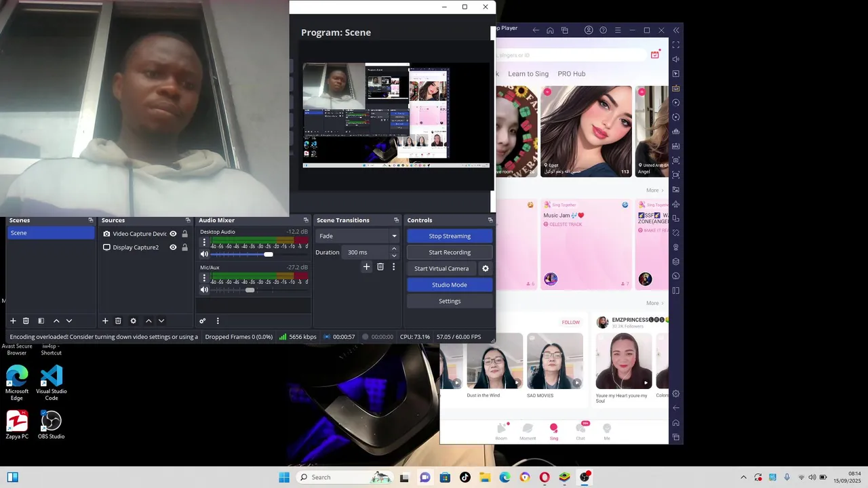868x488 pixels.
Task: Toggle Studio Mode button
Action: tap(450, 285)
